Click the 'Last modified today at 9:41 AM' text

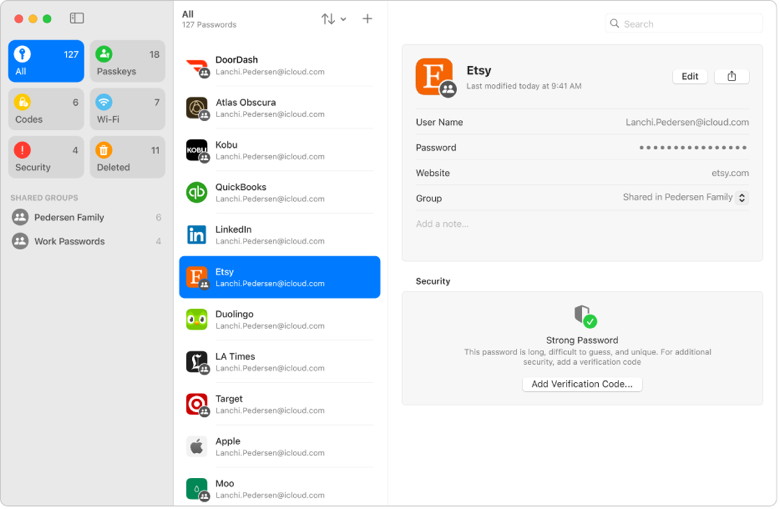[x=524, y=86]
